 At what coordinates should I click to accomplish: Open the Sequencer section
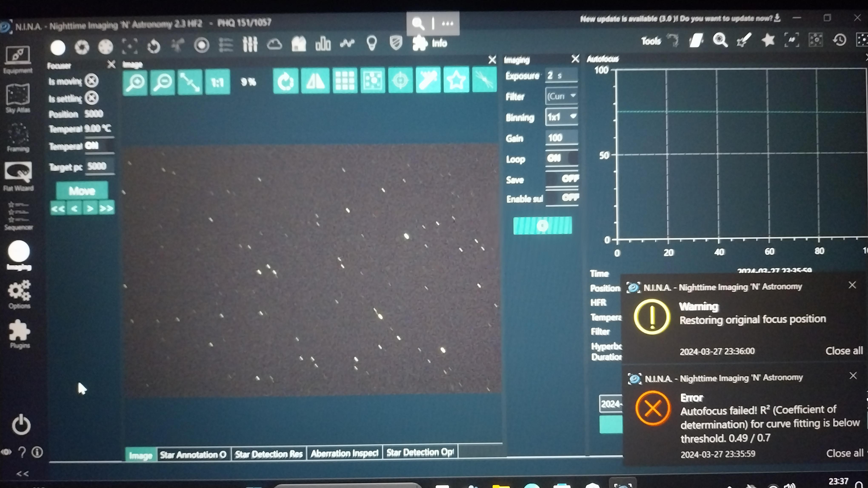click(19, 216)
